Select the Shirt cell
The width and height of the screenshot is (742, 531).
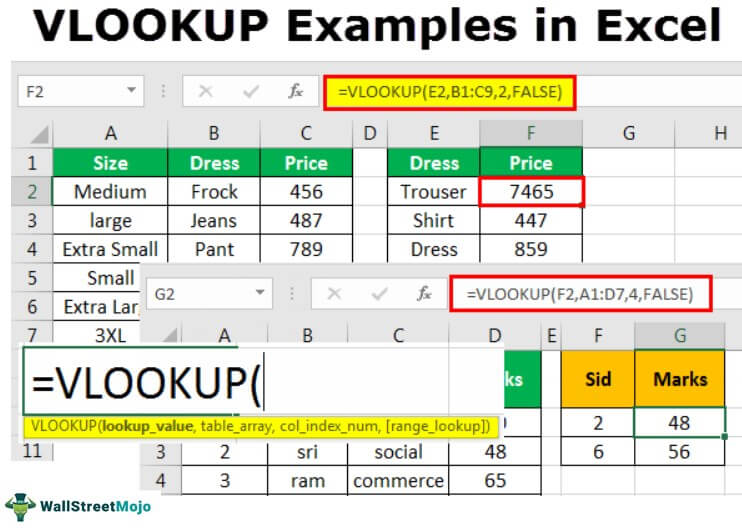coord(433,221)
